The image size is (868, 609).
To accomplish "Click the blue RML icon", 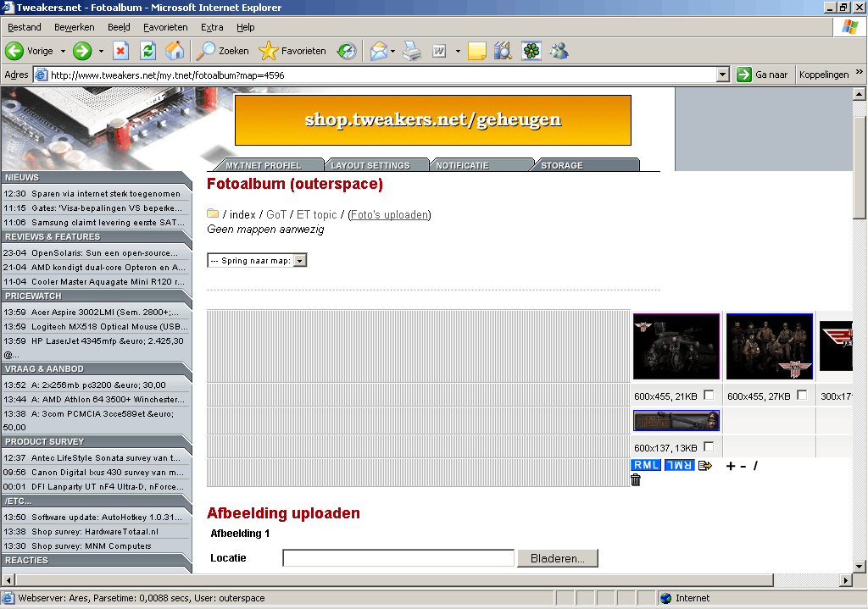I will [645, 465].
